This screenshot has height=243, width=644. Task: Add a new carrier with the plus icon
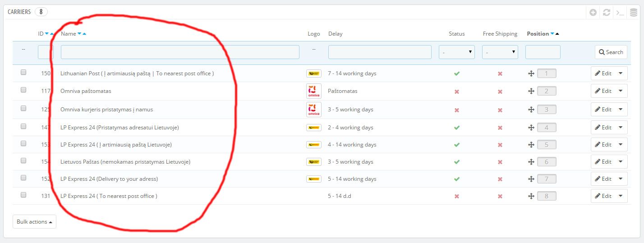pyautogui.click(x=593, y=12)
